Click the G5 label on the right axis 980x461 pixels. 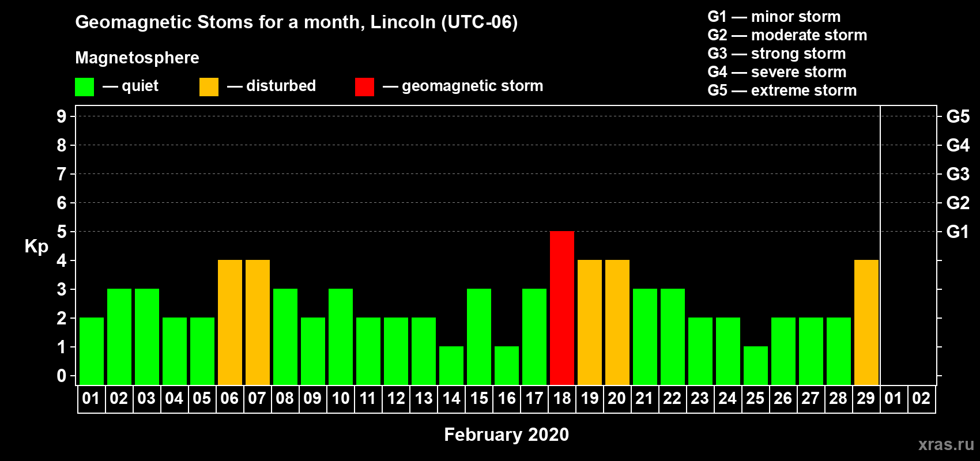pos(958,116)
